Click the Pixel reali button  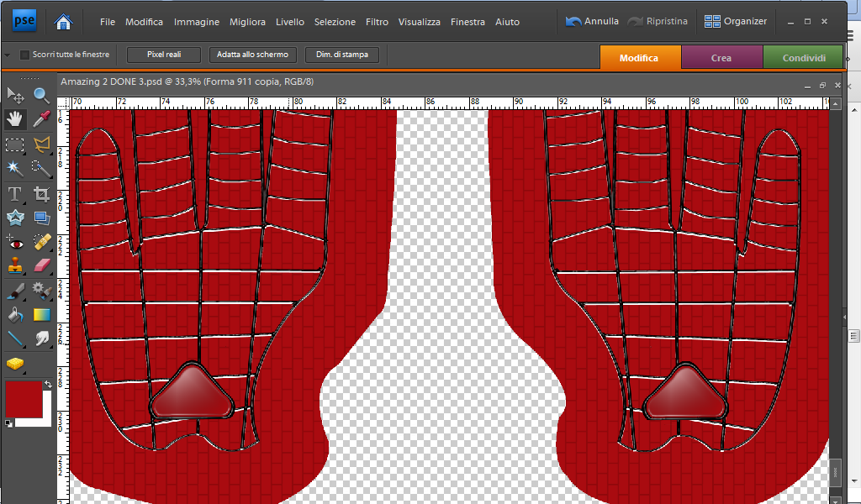[164, 55]
